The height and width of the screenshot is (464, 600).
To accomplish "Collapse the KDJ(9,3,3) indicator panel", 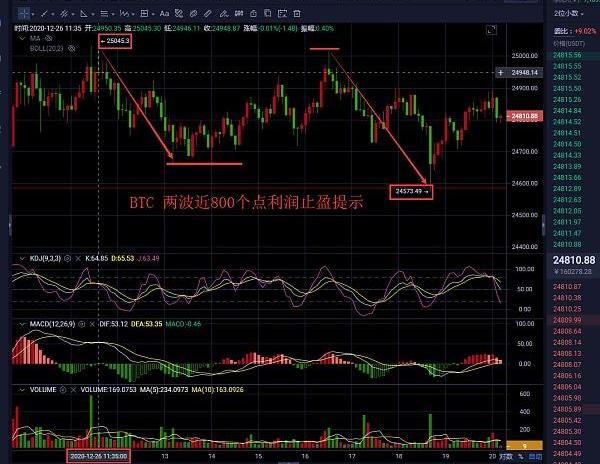I will pyautogui.click(x=21, y=259).
